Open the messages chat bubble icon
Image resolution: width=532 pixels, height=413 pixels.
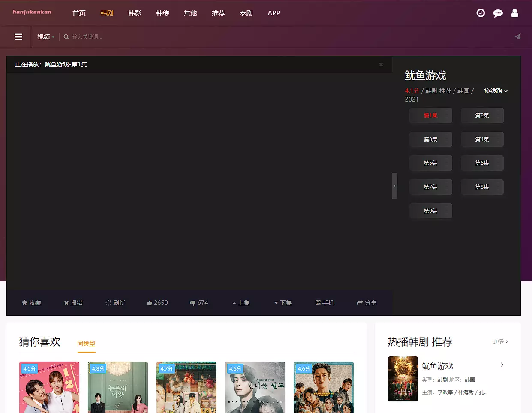498,13
